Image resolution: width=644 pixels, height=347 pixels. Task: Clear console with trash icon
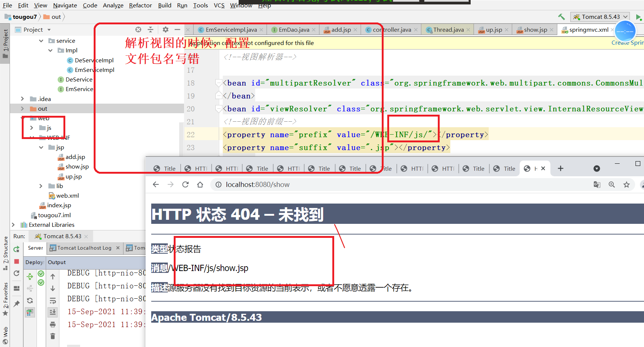[53, 336]
